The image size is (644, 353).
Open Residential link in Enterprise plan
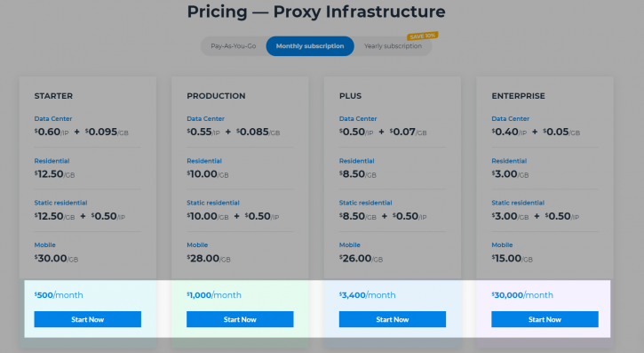(x=509, y=161)
